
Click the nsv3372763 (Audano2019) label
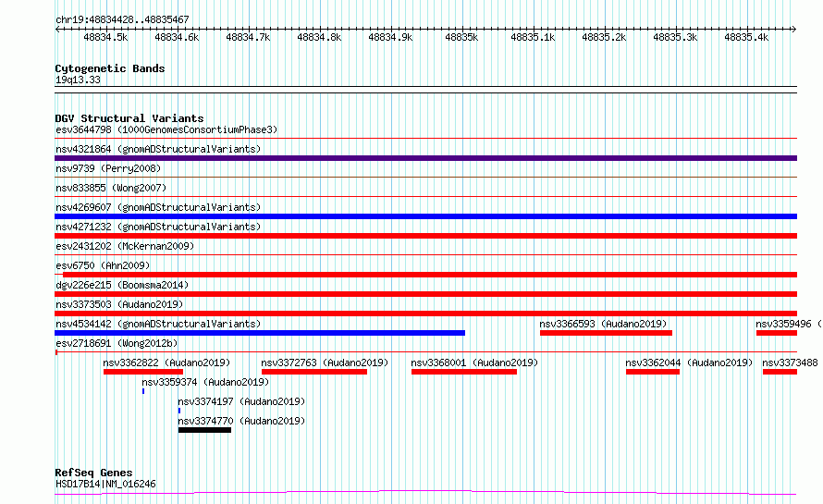click(x=325, y=363)
